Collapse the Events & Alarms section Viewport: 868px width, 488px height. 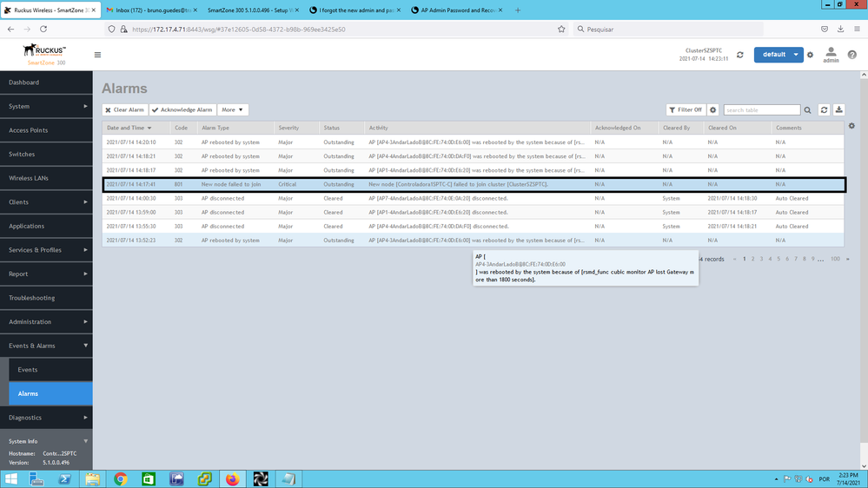(x=46, y=346)
